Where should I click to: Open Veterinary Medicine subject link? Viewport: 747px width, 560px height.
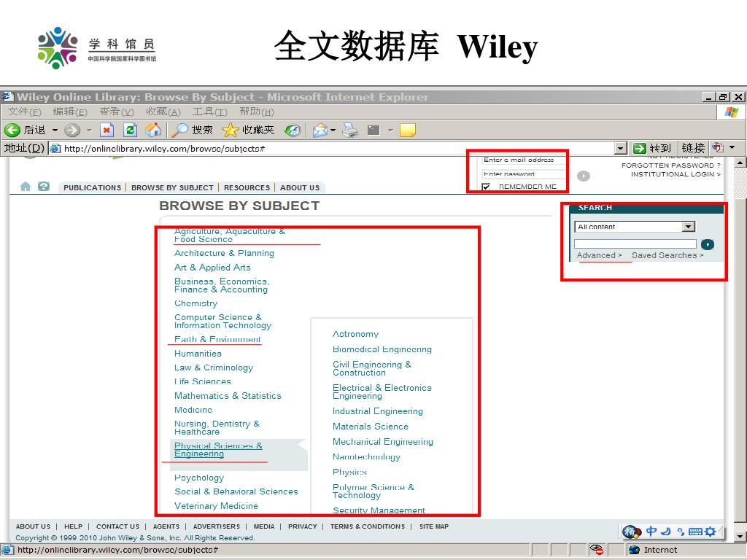pos(216,506)
